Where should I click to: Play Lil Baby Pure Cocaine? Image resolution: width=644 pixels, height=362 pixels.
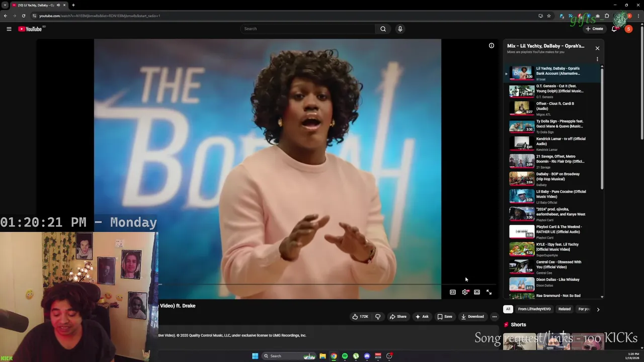pos(553,197)
